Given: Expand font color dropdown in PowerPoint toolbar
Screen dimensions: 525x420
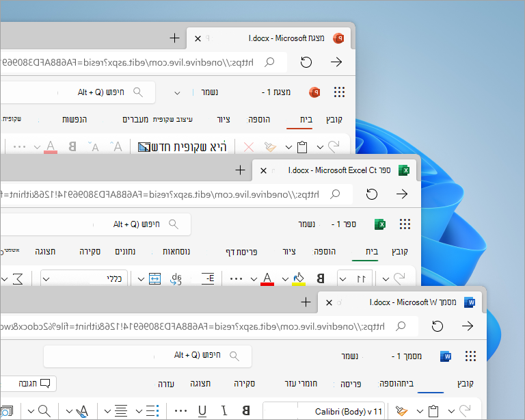Looking at the screenshot, I should click(x=37, y=147).
